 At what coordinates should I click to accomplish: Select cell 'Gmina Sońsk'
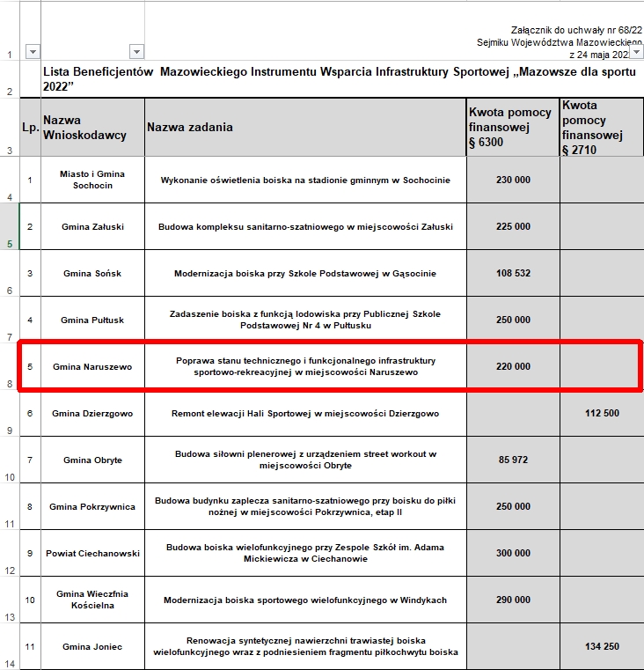[92, 273]
